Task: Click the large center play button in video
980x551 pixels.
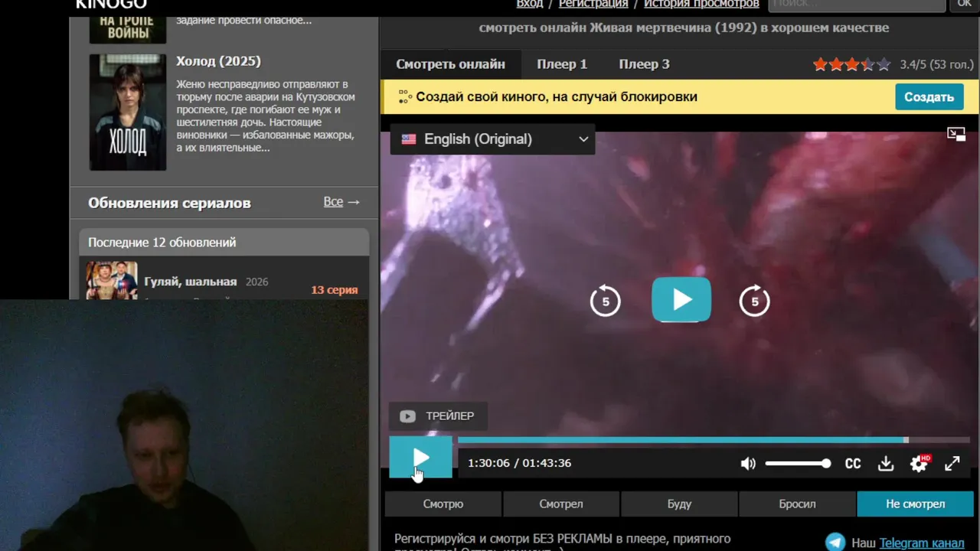Action: pyautogui.click(x=681, y=299)
